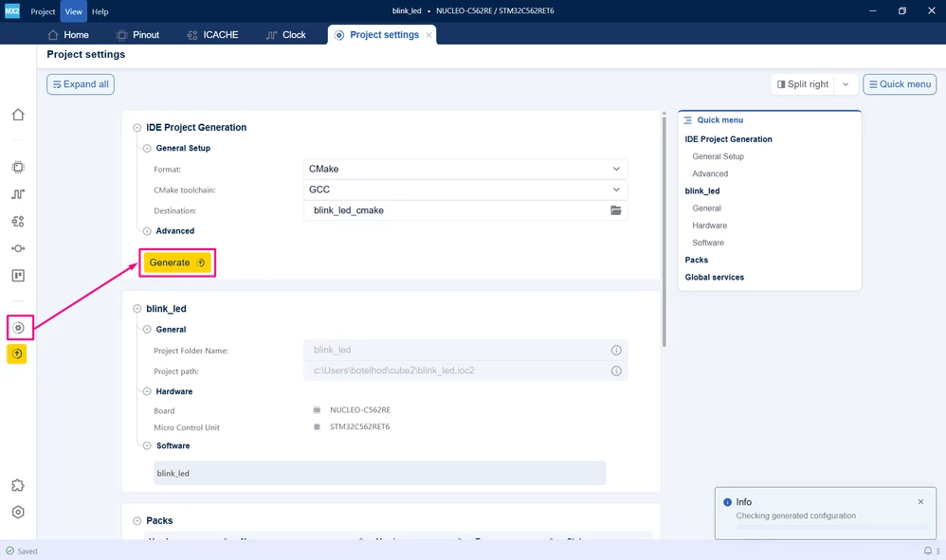946x560 pixels.
Task: Jump to blink_led in Quick menu
Action: coord(701,191)
